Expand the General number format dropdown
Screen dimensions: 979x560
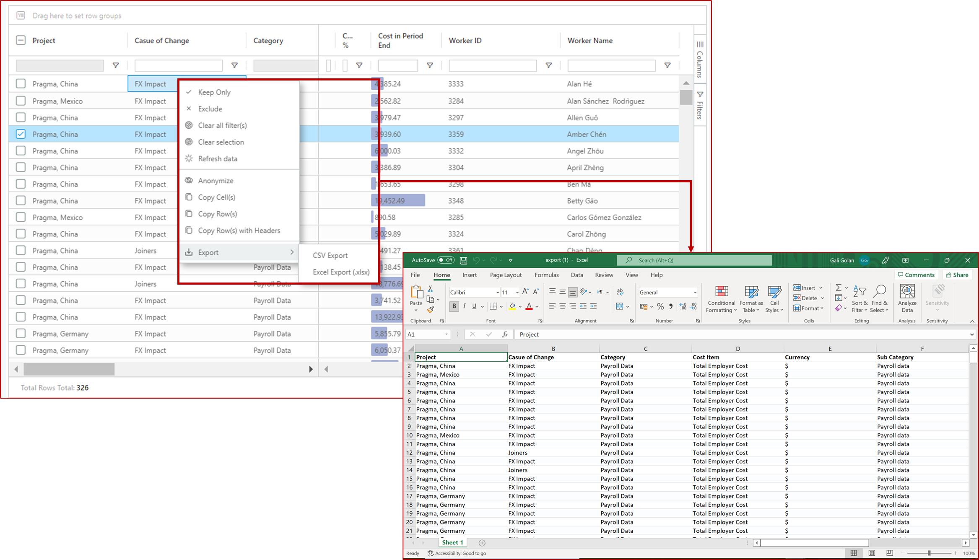click(695, 293)
